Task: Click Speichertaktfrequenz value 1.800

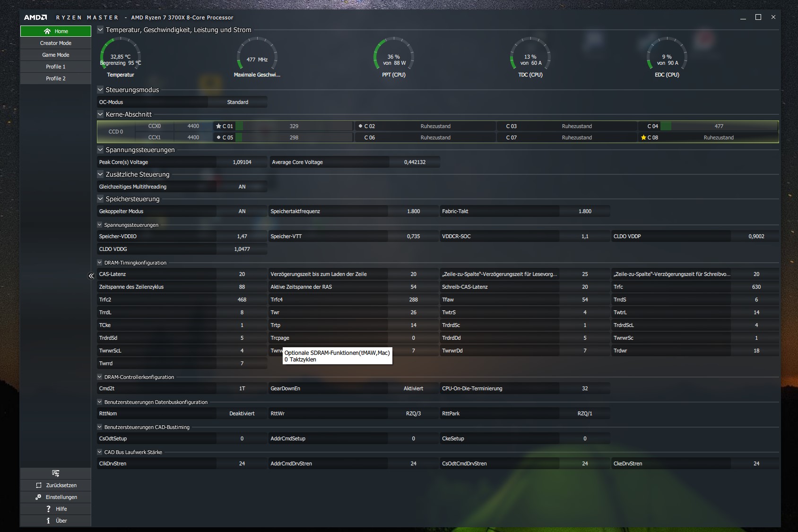Action: coord(414,211)
